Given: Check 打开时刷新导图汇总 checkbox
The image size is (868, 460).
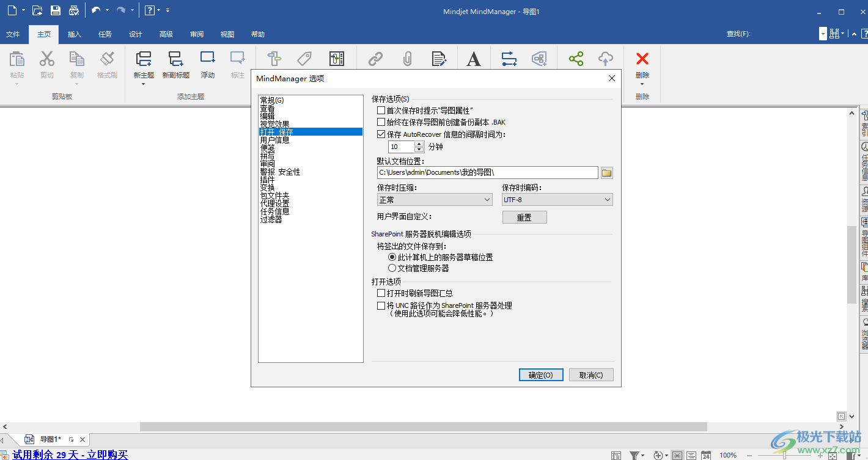Looking at the screenshot, I should point(381,293).
